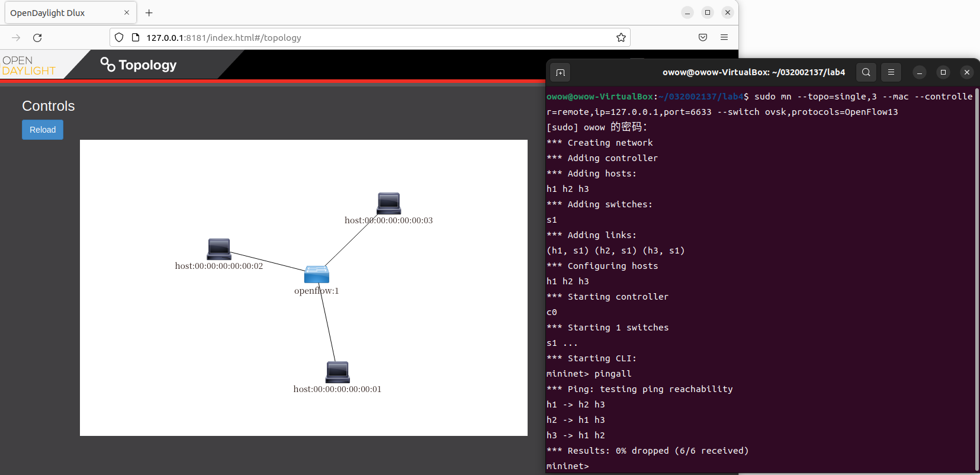The image size is (980, 475).
Task: Open a new browser tab
Action: (149, 12)
